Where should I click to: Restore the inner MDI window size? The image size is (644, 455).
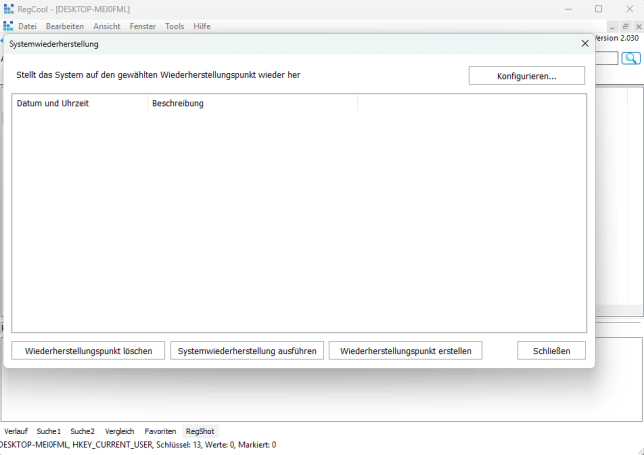625,26
